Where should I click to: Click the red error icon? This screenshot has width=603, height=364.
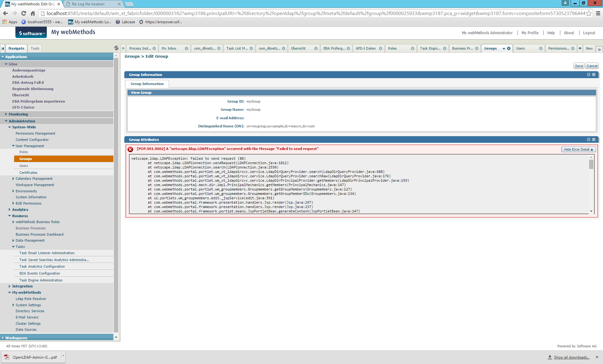[x=130, y=149]
